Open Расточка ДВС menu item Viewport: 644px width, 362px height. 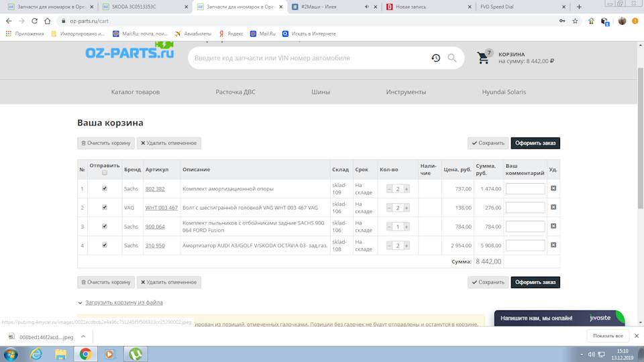[235, 92]
